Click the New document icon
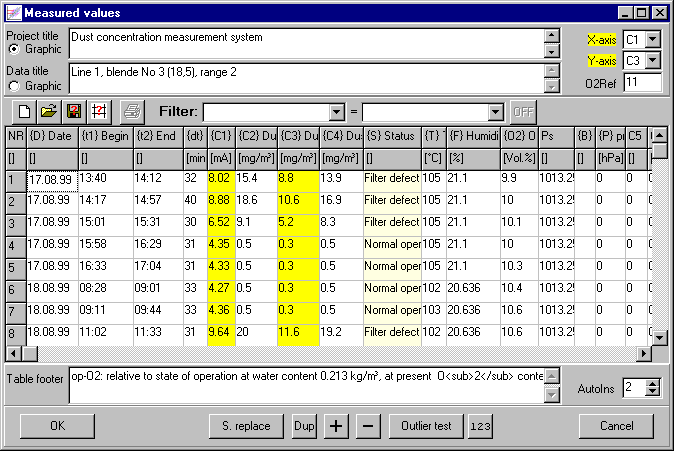 click(25, 112)
